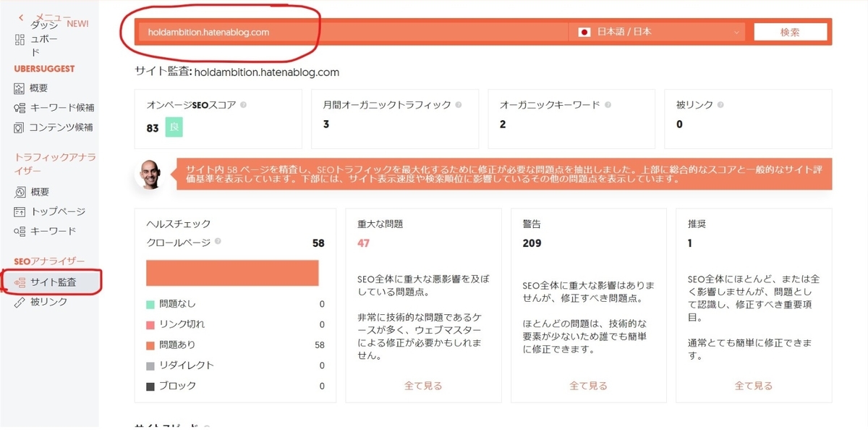The height and width of the screenshot is (430, 868).
Task: Click help icon beside クロールページ
Action: tap(218, 243)
